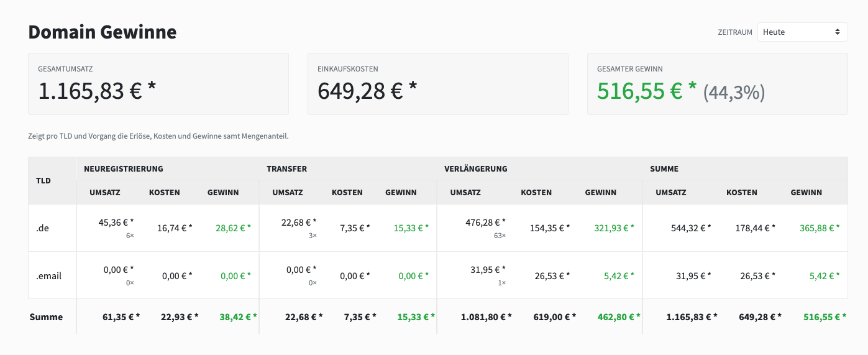The image size is (868, 355).
Task: Click the TLD column header
Action: coord(43,181)
